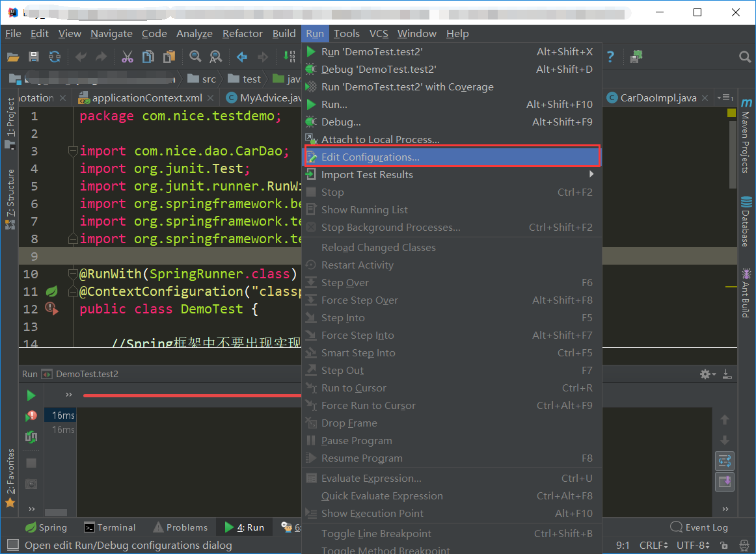The width and height of the screenshot is (756, 554).
Task: Open the Event Log panel
Action: click(705, 527)
